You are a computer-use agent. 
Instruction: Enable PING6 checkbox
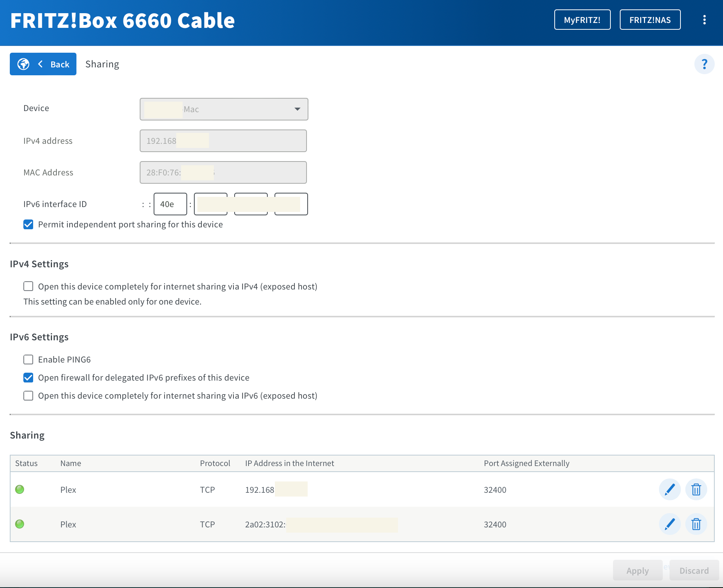pyautogui.click(x=28, y=360)
